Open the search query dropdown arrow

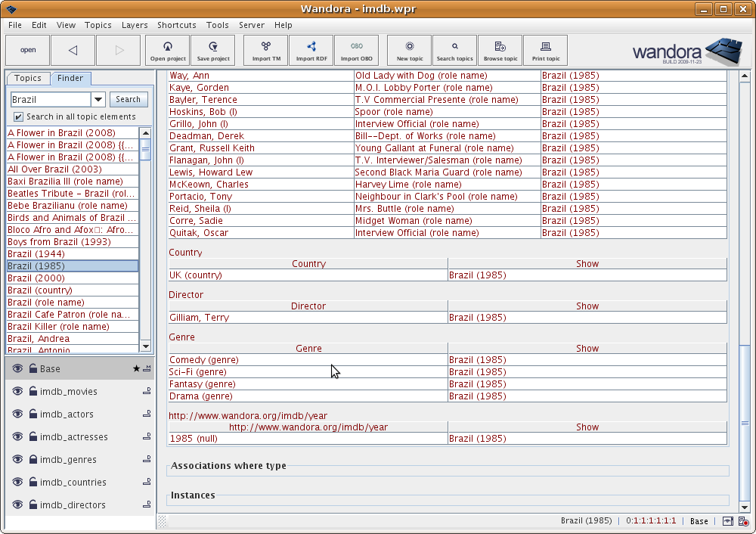click(98, 100)
